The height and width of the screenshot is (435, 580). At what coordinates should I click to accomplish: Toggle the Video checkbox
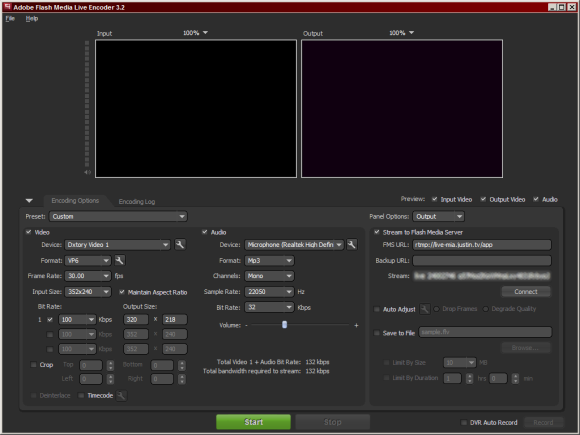pos(28,232)
